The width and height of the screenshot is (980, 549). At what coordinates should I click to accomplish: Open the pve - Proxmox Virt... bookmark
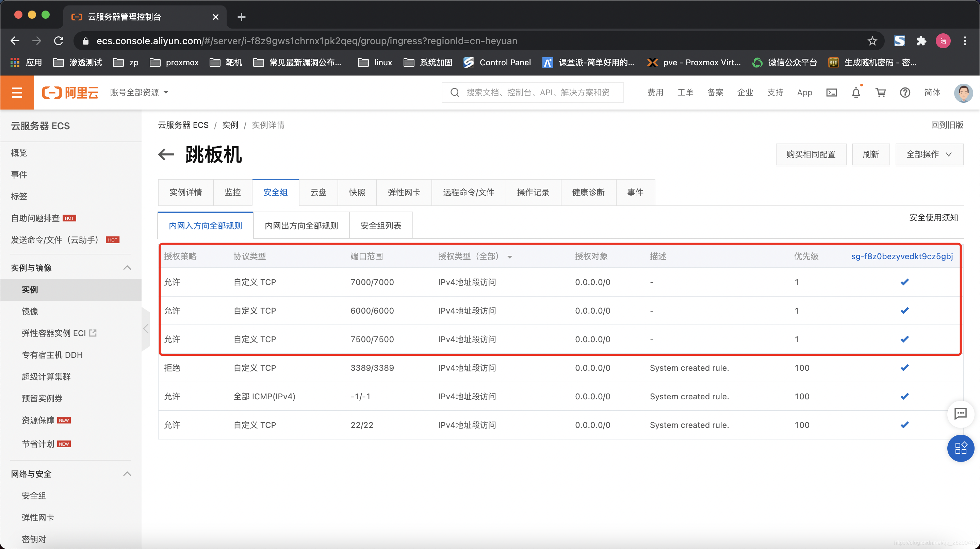pyautogui.click(x=694, y=62)
